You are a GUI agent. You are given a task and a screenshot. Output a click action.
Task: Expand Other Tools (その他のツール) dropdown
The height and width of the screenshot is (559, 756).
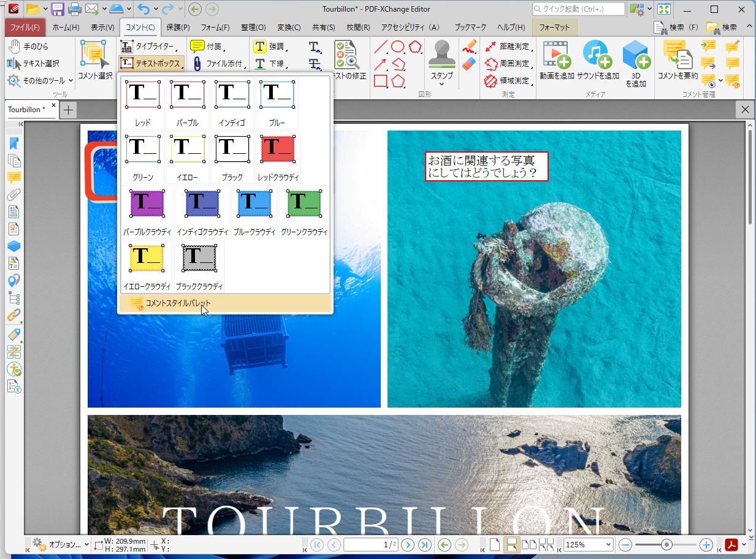(40, 81)
